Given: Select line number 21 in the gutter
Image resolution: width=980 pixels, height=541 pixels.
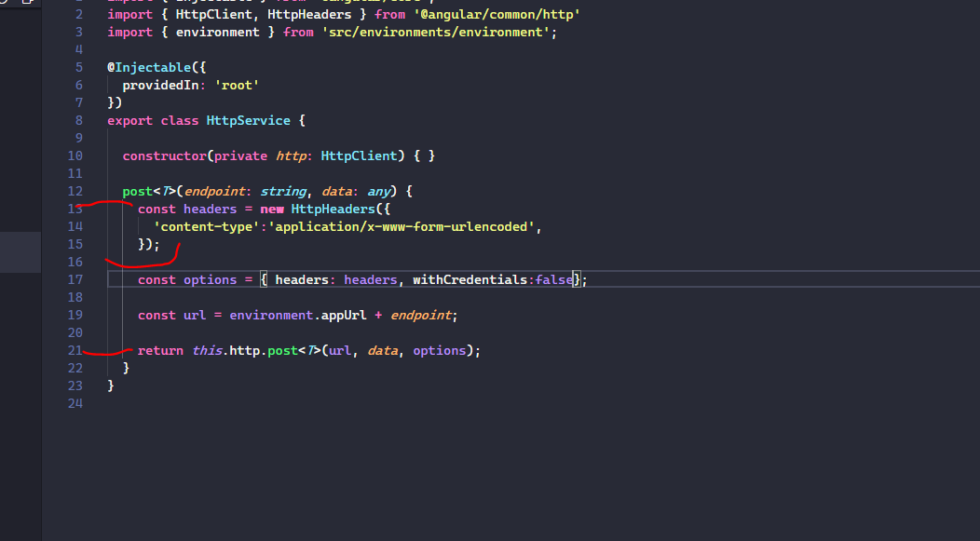Looking at the screenshot, I should pyautogui.click(x=75, y=349).
